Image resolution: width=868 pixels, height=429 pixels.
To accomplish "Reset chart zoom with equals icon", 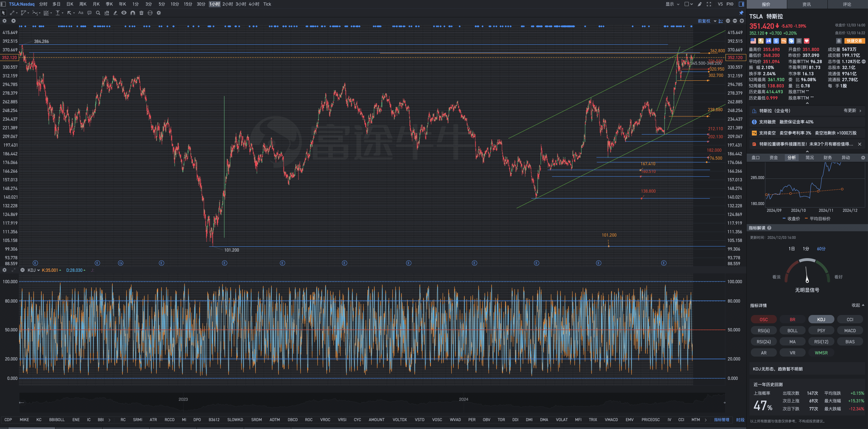I will coord(728,21).
